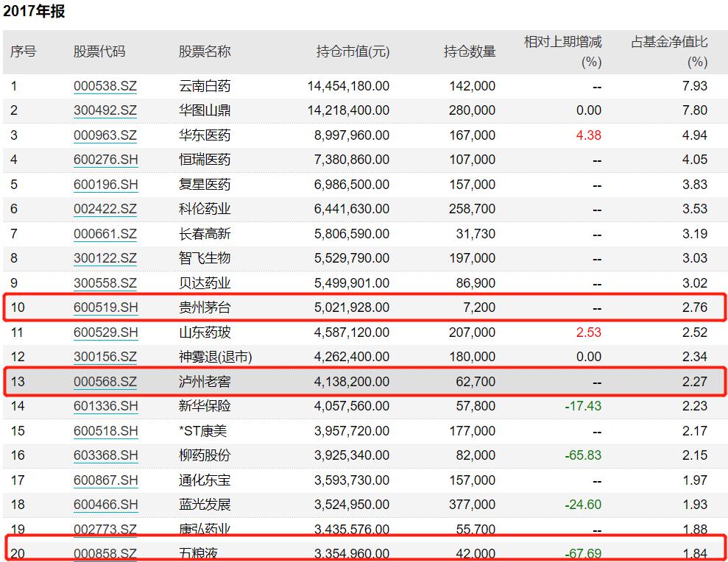Select net value ratio 7.80

695,110
